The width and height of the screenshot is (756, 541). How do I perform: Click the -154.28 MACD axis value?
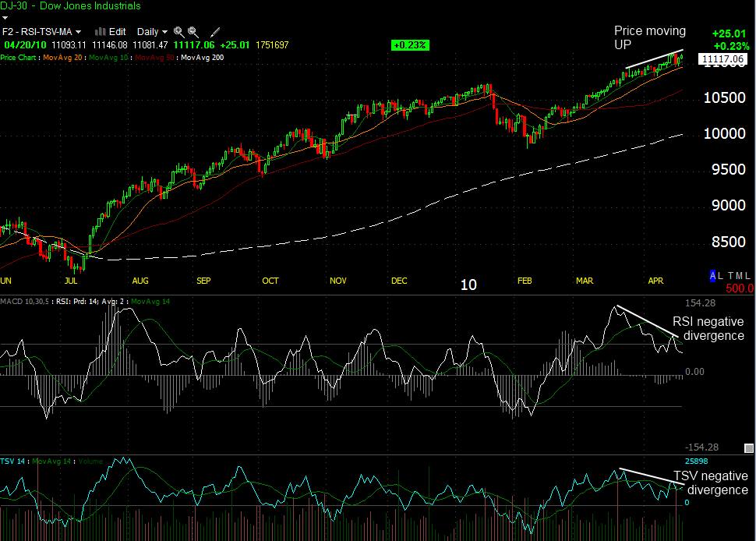[701, 447]
